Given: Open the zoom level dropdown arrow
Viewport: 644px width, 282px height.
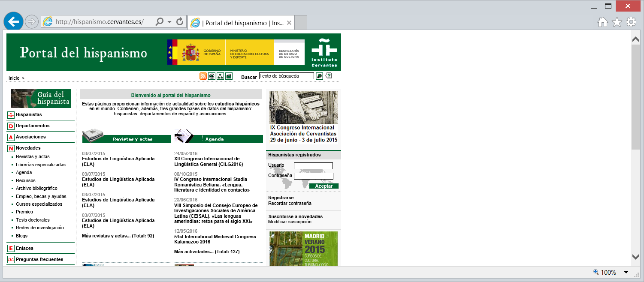Looking at the screenshot, I should click(x=626, y=273).
